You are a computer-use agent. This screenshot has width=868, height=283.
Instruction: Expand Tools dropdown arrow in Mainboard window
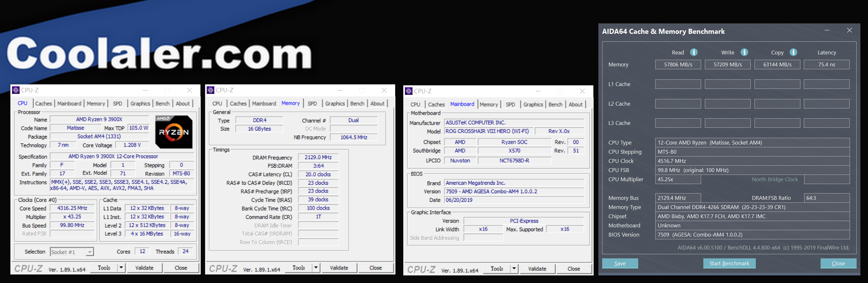coord(514,269)
